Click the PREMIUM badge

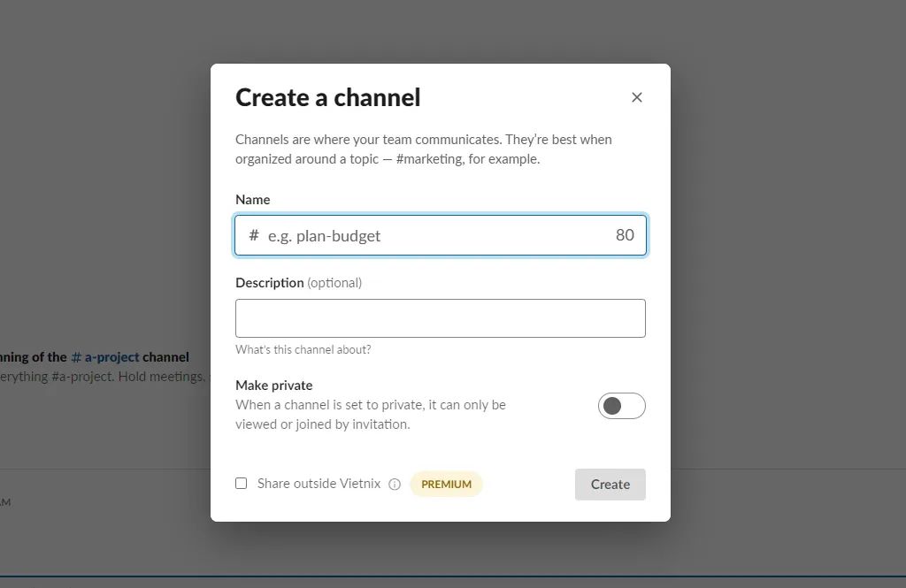[446, 484]
